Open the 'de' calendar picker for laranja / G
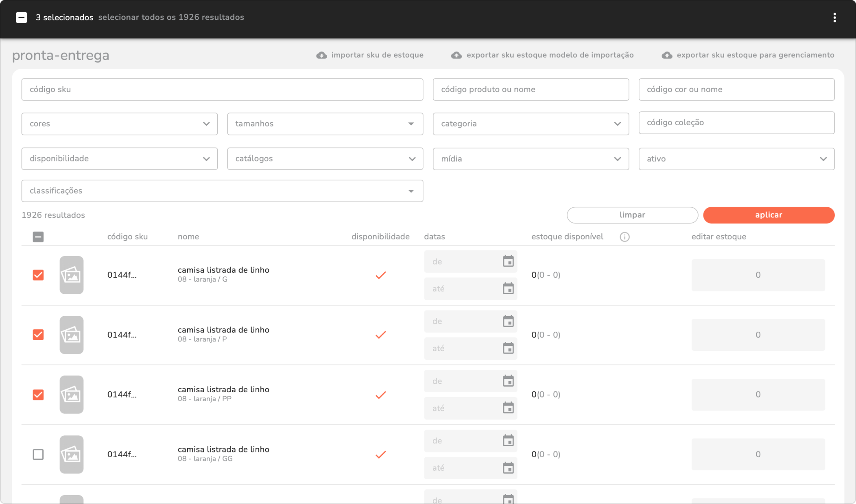856x504 pixels. tap(508, 261)
